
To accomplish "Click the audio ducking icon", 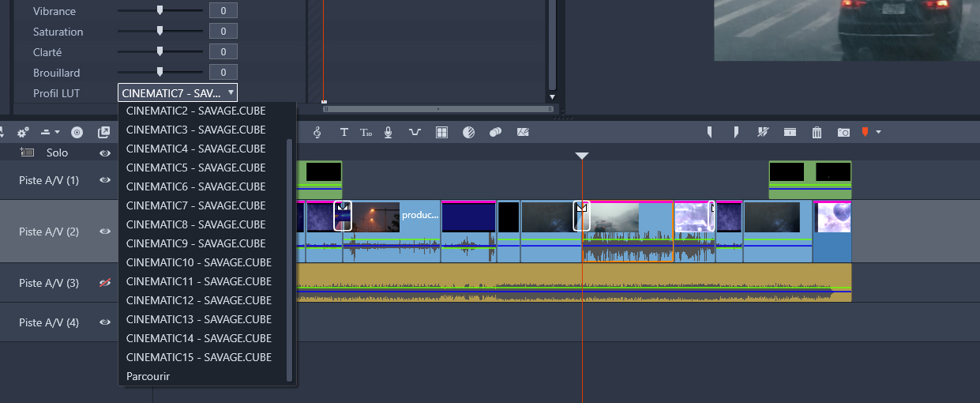I will (x=415, y=133).
